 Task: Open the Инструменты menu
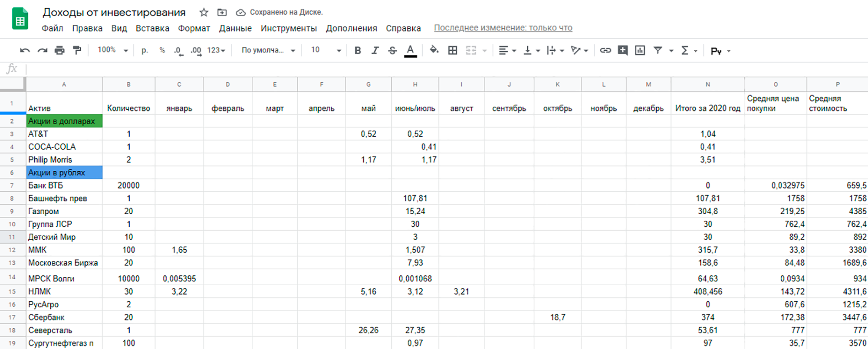(289, 28)
